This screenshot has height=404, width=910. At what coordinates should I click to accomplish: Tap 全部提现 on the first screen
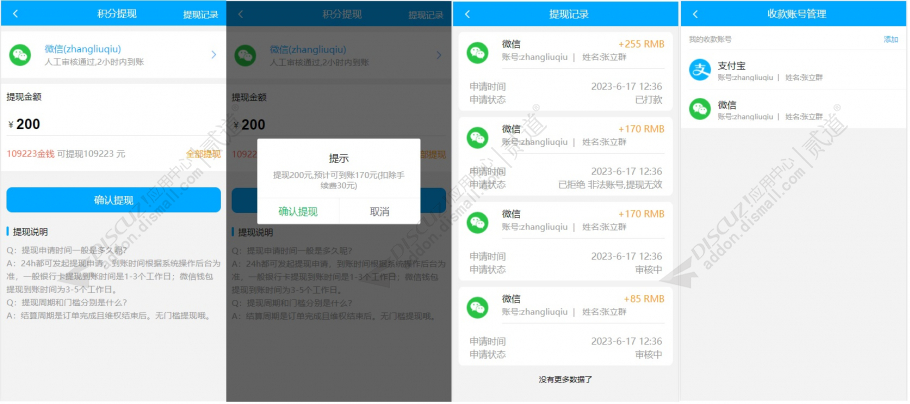point(203,154)
